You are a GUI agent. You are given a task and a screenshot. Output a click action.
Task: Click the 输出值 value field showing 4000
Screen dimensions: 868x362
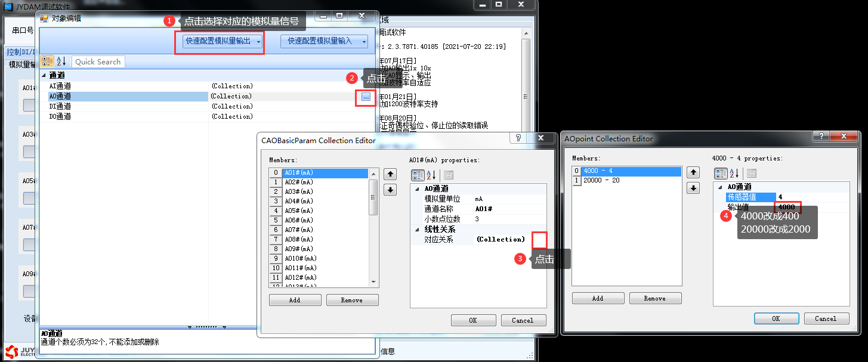pos(787,207)
